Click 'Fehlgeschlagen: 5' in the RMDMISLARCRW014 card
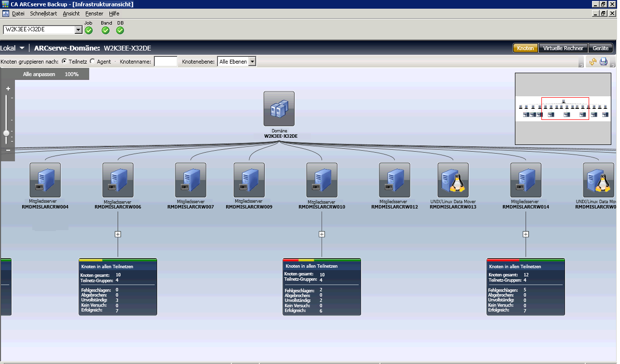Image resolution: width=620 pixels, height=364 pixels. [507, 290]
